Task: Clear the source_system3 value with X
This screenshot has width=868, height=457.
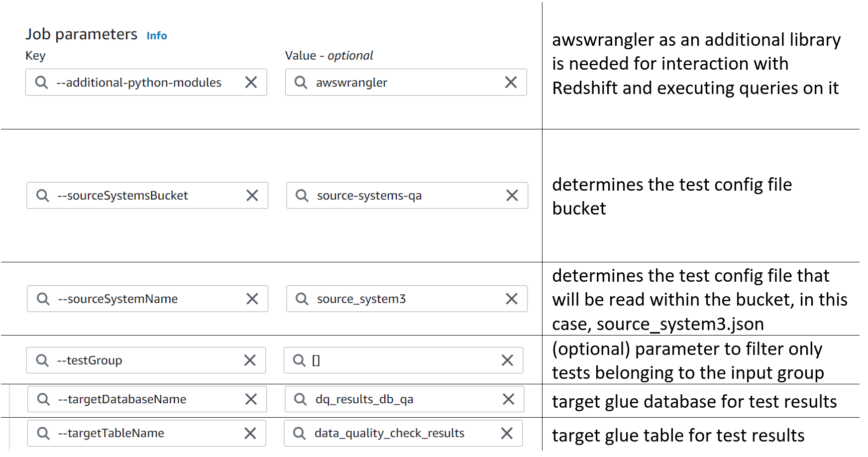Action: click(x=512, y=299)
